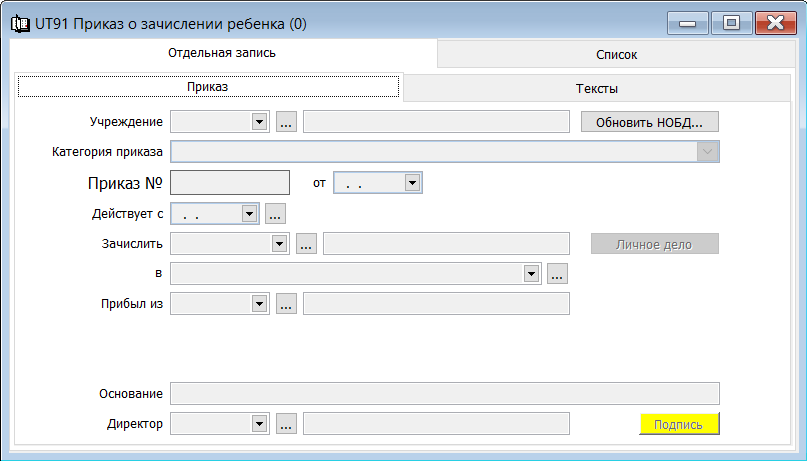Switch to the Тексты tab

[597, 88]
